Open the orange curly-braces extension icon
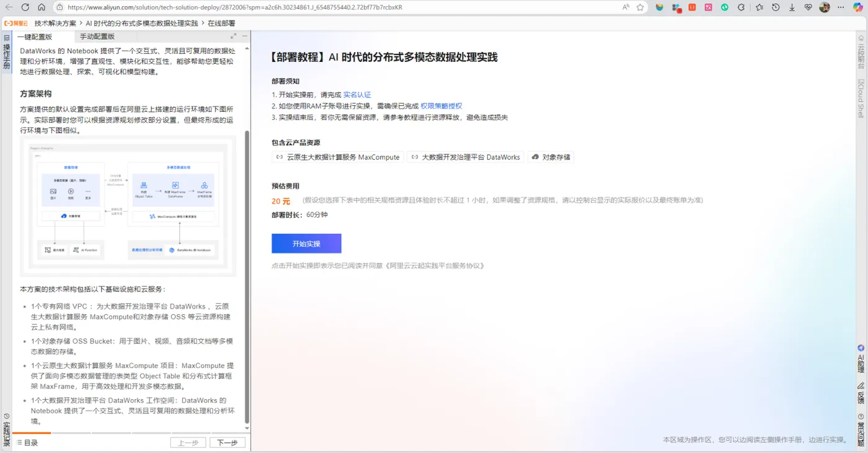This screenshot has width=868, height=453. pos(692,7)
